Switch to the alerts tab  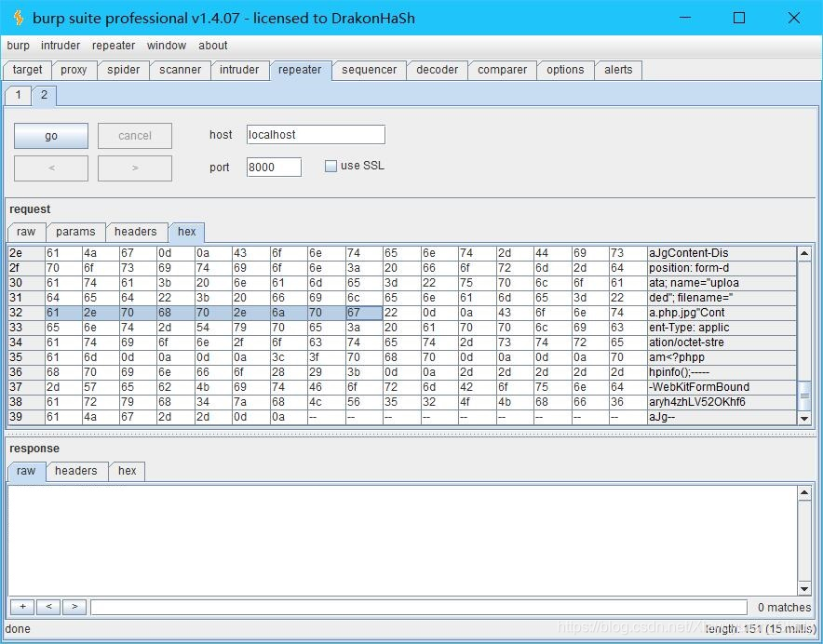(618, 70)
